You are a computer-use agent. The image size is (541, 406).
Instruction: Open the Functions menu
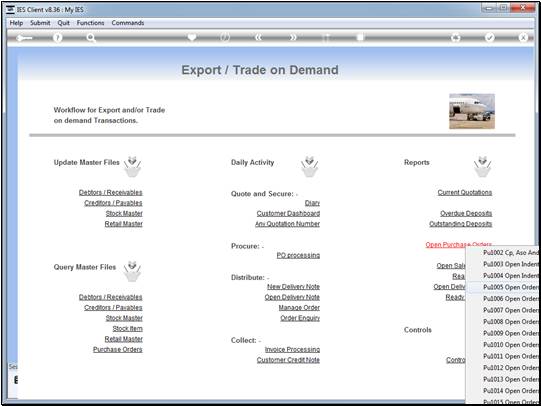point(90,23)
